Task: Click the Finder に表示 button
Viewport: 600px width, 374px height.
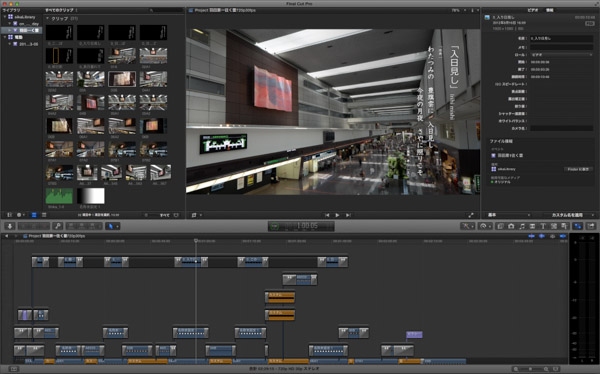Action: tap(578, 169)
